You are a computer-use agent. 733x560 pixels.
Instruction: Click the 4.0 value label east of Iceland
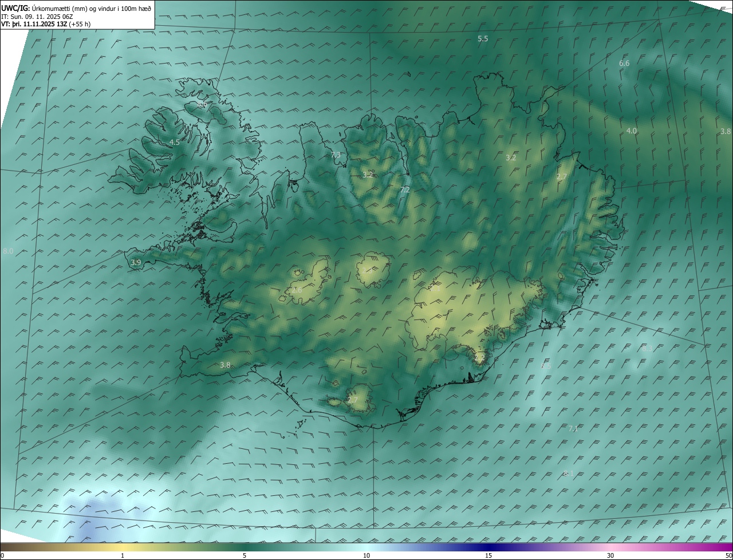[x=631, y=131]
